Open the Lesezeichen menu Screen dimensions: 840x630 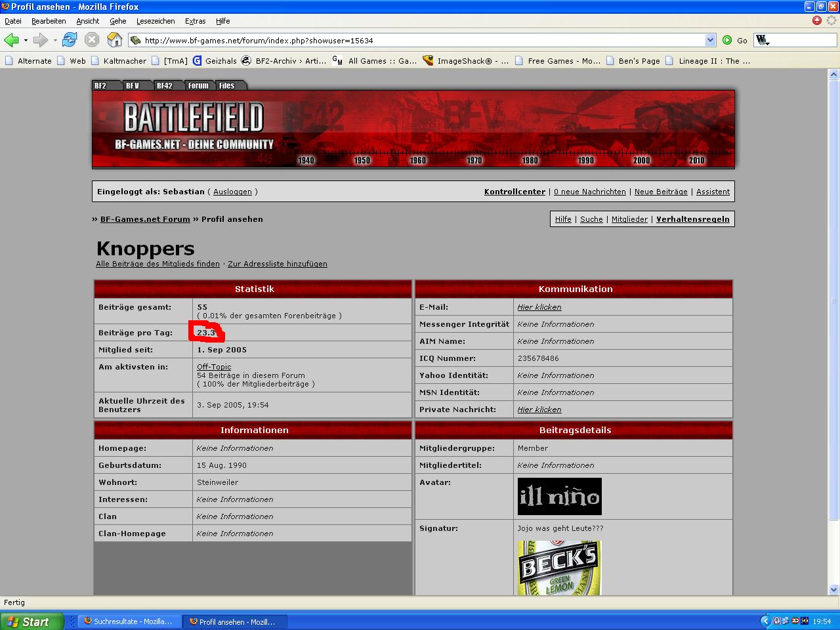pos(156,21)
